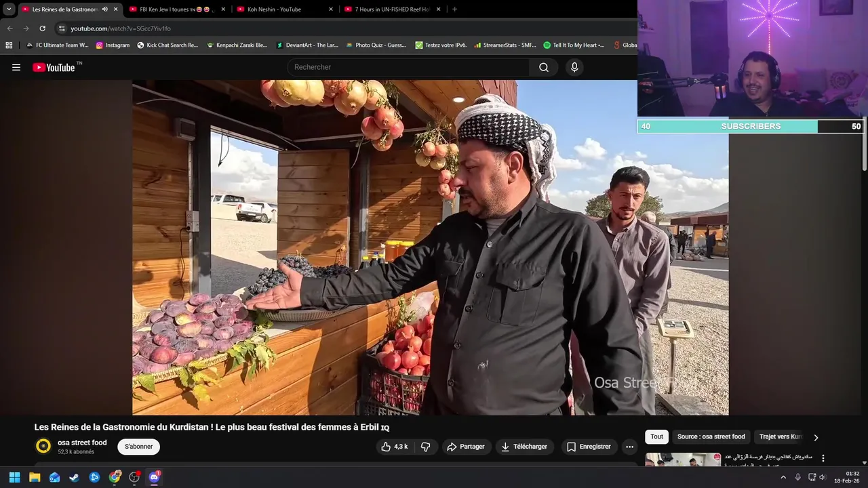Open the DeviantArt bookmark

(307, 45)
